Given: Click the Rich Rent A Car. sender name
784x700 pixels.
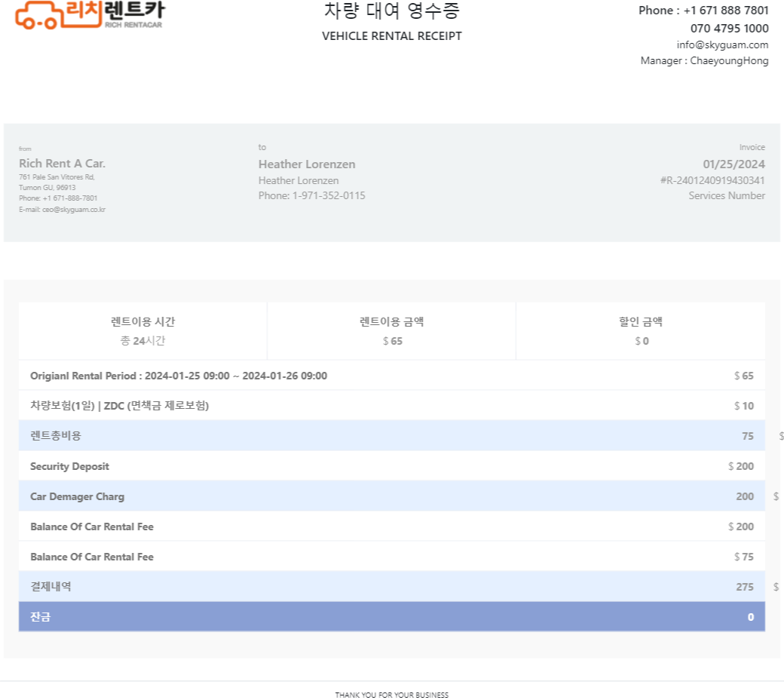Looking at the screenshot, I should (x=62, y=164).
